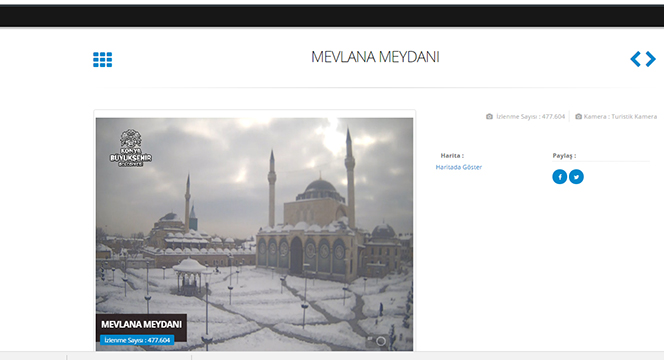Click the Harita section label
Image resolution: width=664 pixels, height=360 pixels.
452,155
